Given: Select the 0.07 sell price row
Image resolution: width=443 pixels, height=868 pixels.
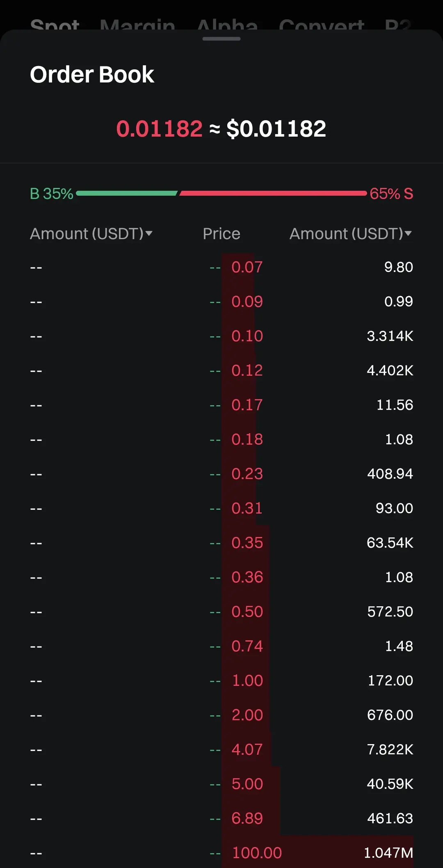Looking at the screenshot, I should coord(247,267).
